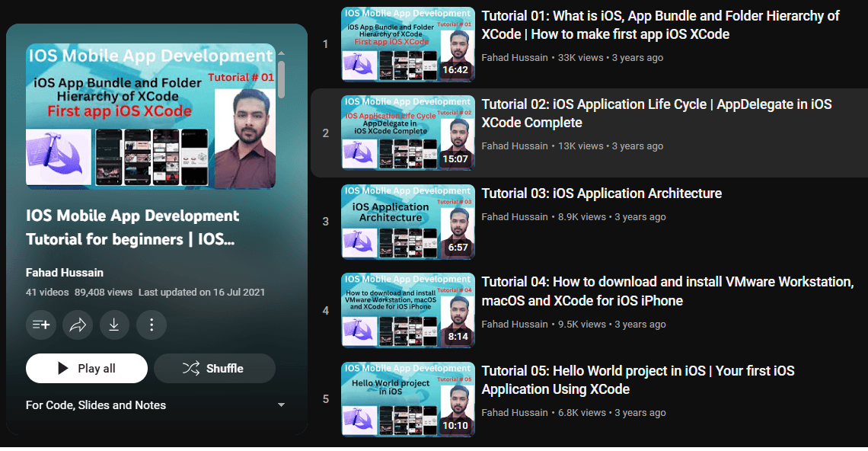Open Tutorial 04 VMware Workstation install title
This screenshot has height=451, width=868.
click(x=667, y=291)
